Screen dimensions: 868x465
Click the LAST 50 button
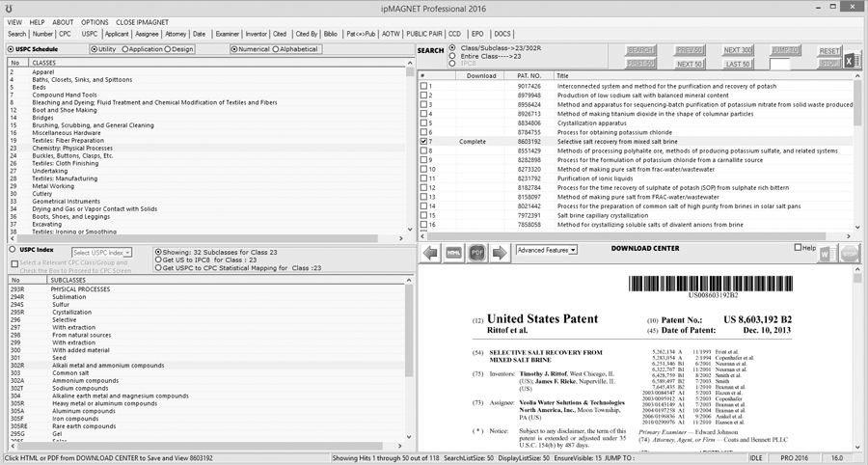(738, 64)
